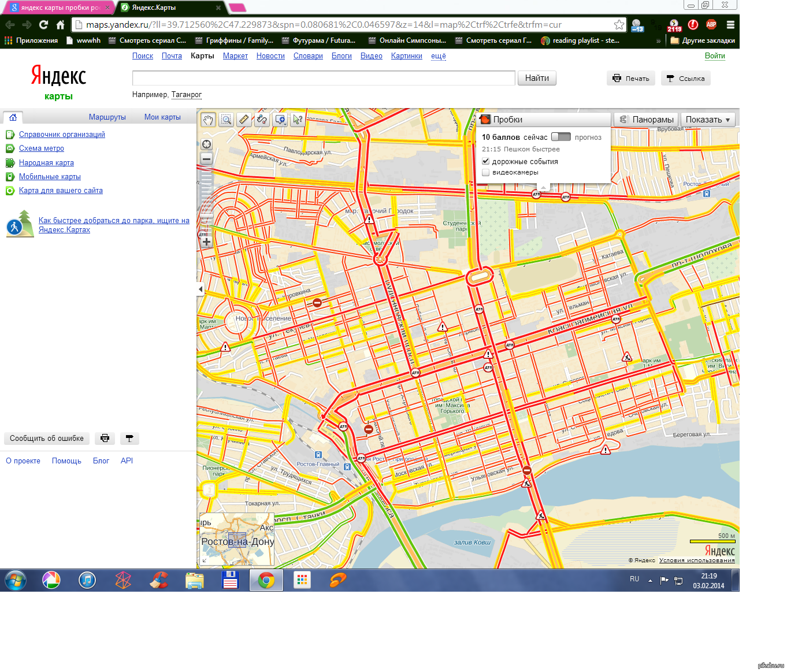This screenshot has width=787, height=672.
Task: Open iTunes from the taskbar
Action: tap(87, 580)
